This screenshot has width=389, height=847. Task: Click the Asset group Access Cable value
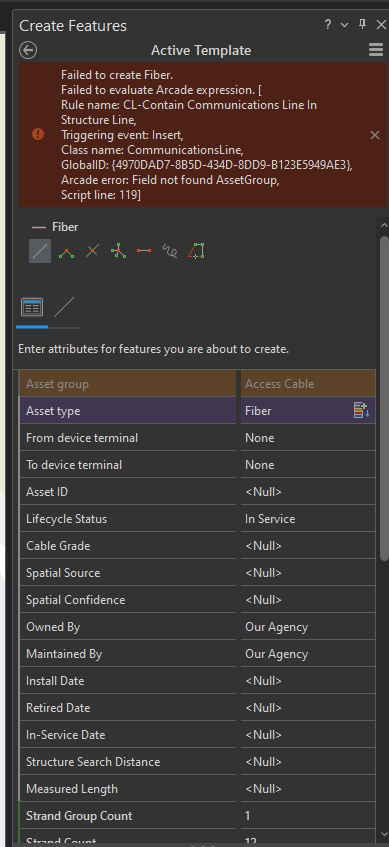308,384
